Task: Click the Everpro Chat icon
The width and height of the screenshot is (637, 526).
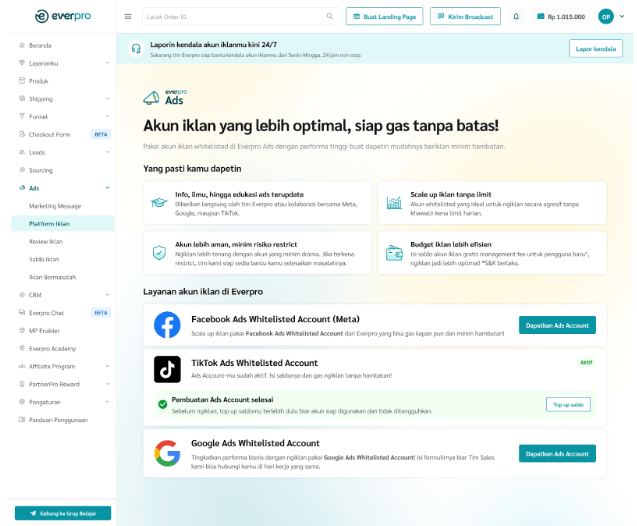Action: click(22, 313)
